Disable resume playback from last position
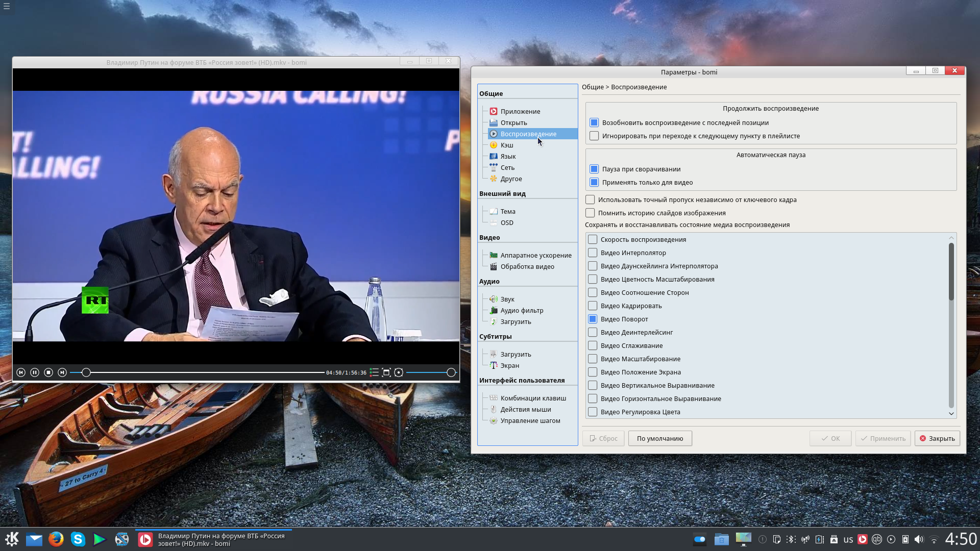 594,123
